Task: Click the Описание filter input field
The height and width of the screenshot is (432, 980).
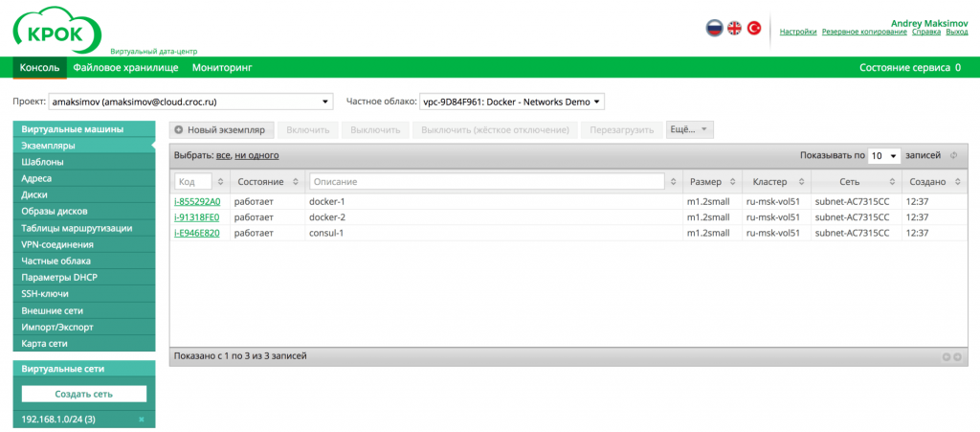Action: (487, 182)
